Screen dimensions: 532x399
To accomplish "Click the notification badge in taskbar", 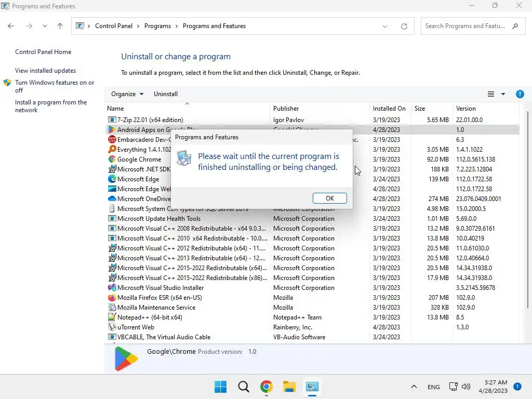I will 517,386.
